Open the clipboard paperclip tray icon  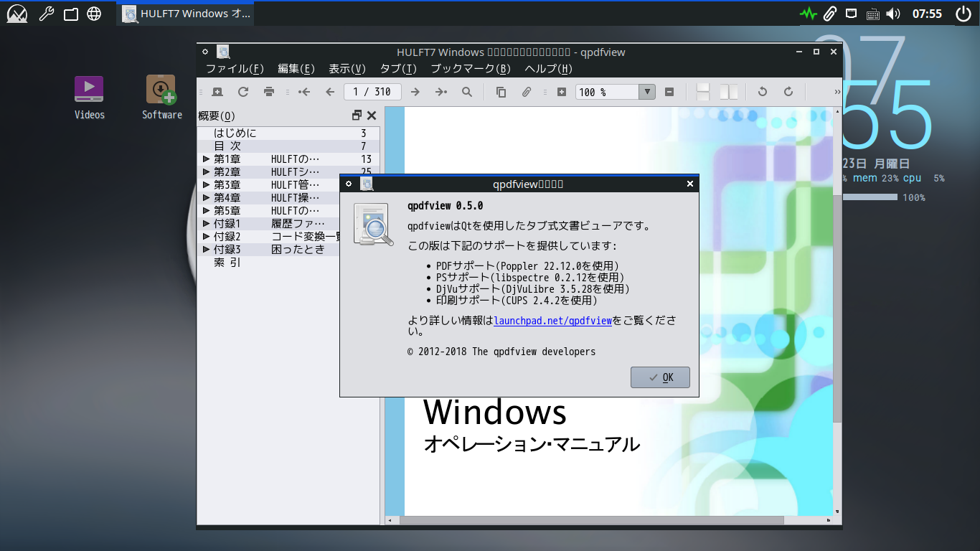point(830,14)
